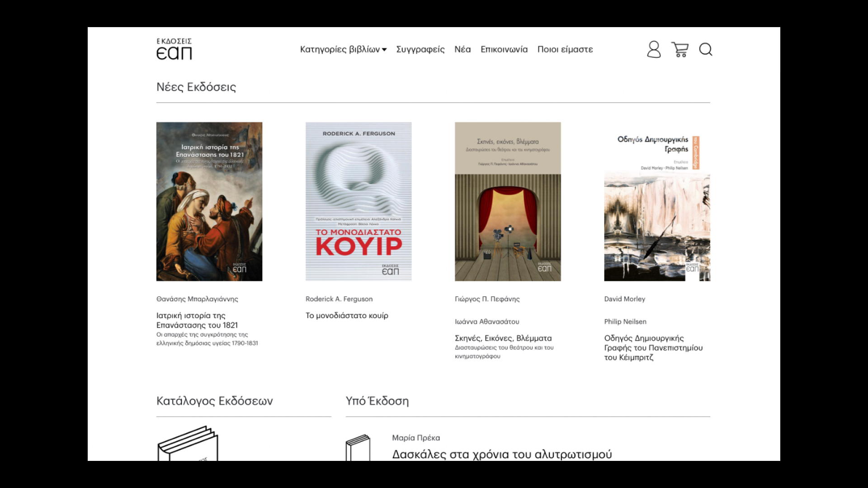Open the shopping cart icon
Viewport: 868px width, 488px height.
tap(680, 49)
